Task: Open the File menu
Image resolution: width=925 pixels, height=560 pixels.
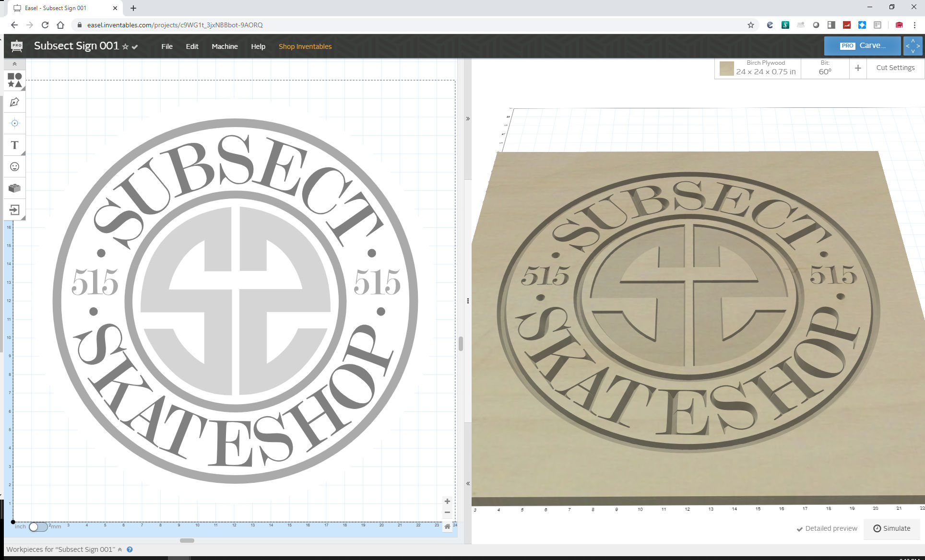Action: (167, 47)
